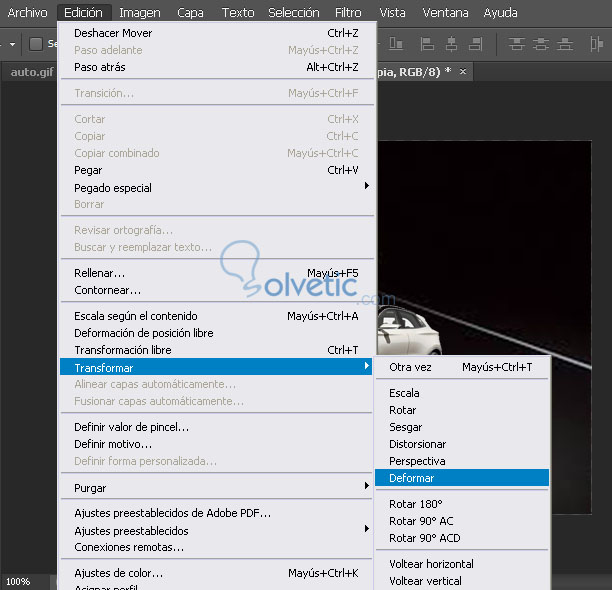
Task: Choose Transformación libre
Action: [217, 350]
